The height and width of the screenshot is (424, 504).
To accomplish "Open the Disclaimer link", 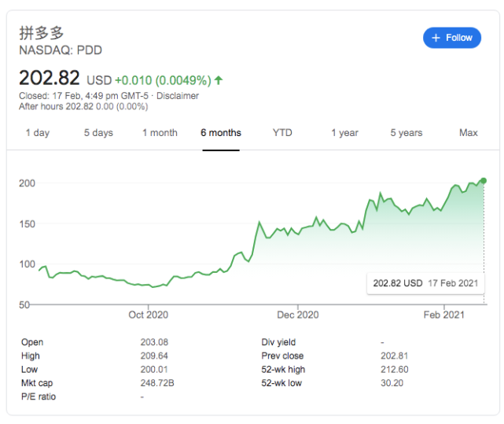I will [177, 96].
